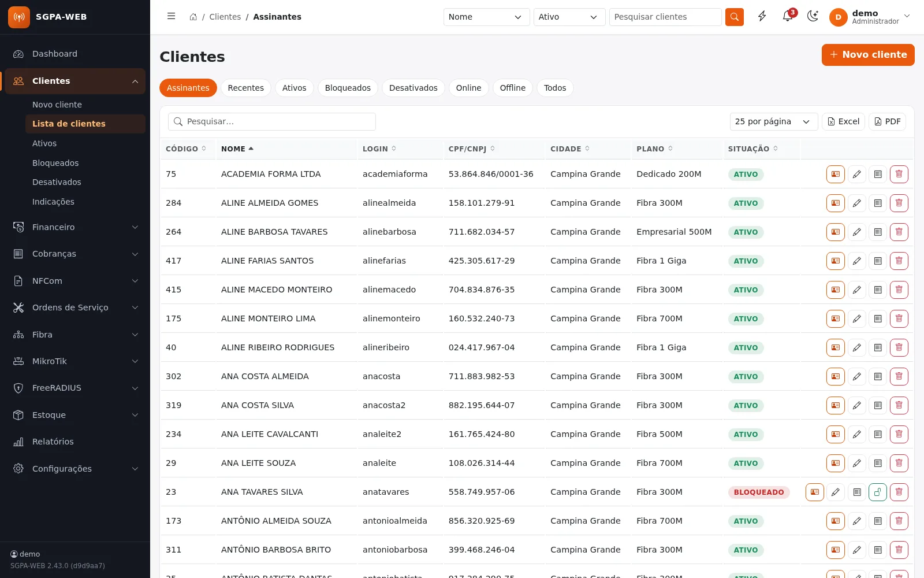Select the Online tab

click(x=468, y=88)
